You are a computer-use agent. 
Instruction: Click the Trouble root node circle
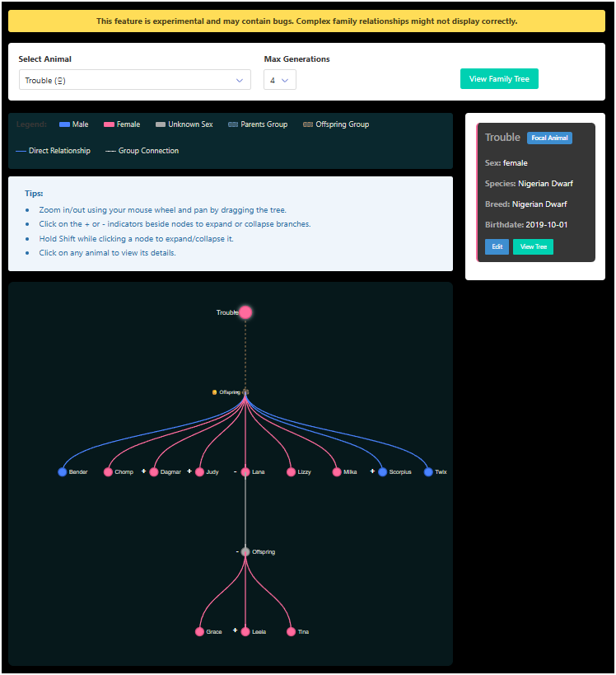coord(245,312)
